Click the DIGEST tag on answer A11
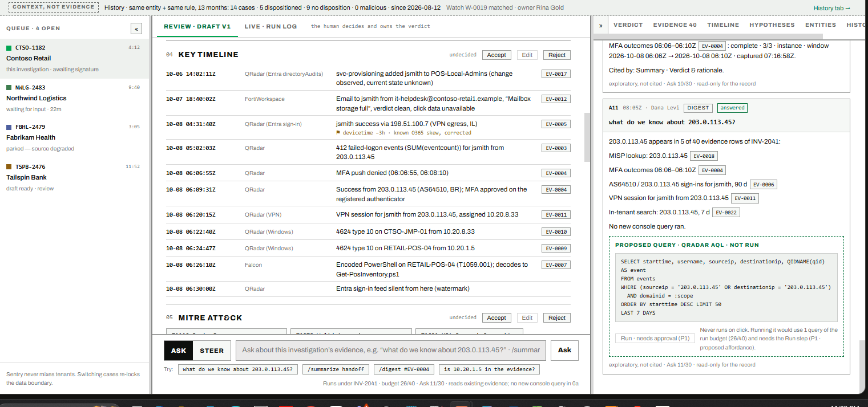868x407 pixels. tap(699, 108)
